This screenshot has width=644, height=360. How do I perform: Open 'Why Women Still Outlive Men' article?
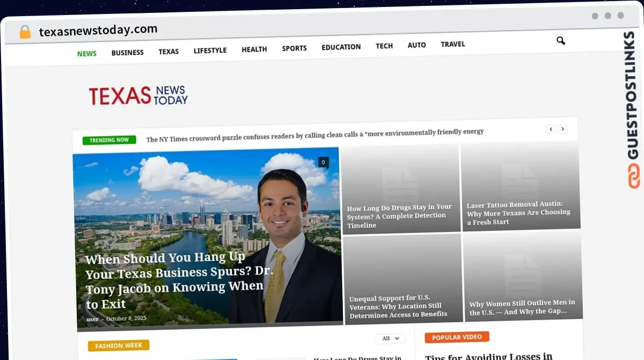(522, 307)
